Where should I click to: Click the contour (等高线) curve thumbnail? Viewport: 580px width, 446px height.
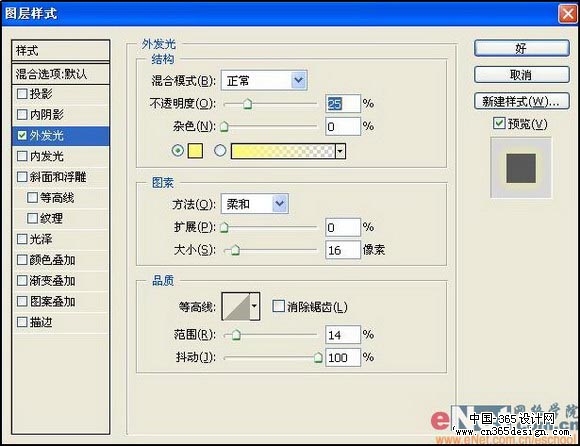click(236, 306)
